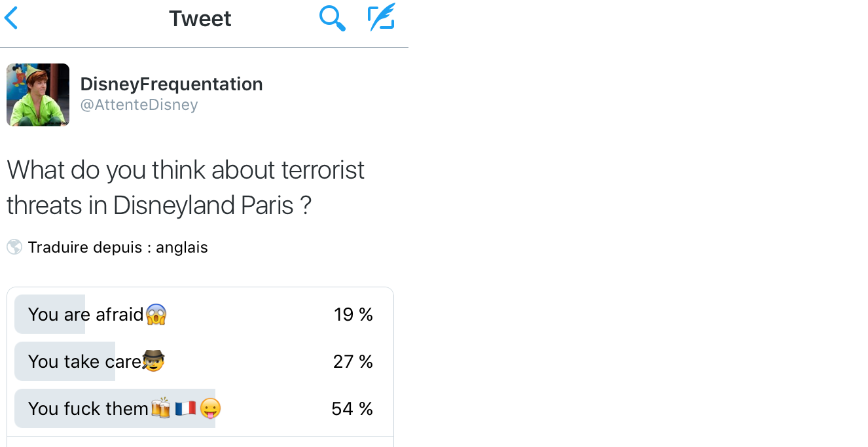Translate tweet via "Traduire depuis : anglais"
The width and height of the screenshot is (868, 447).
(118, 247)
